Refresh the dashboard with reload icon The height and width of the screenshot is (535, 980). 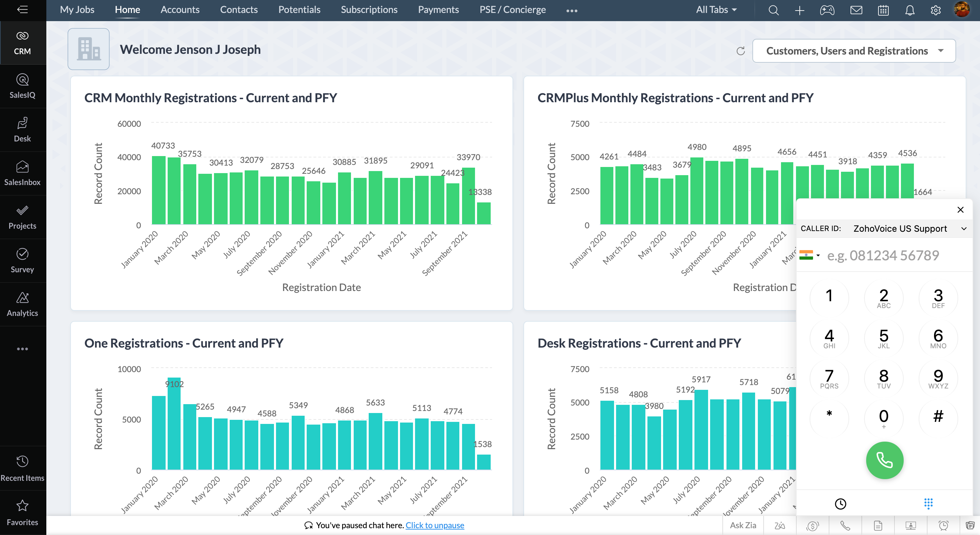click(x=740, y=51)
